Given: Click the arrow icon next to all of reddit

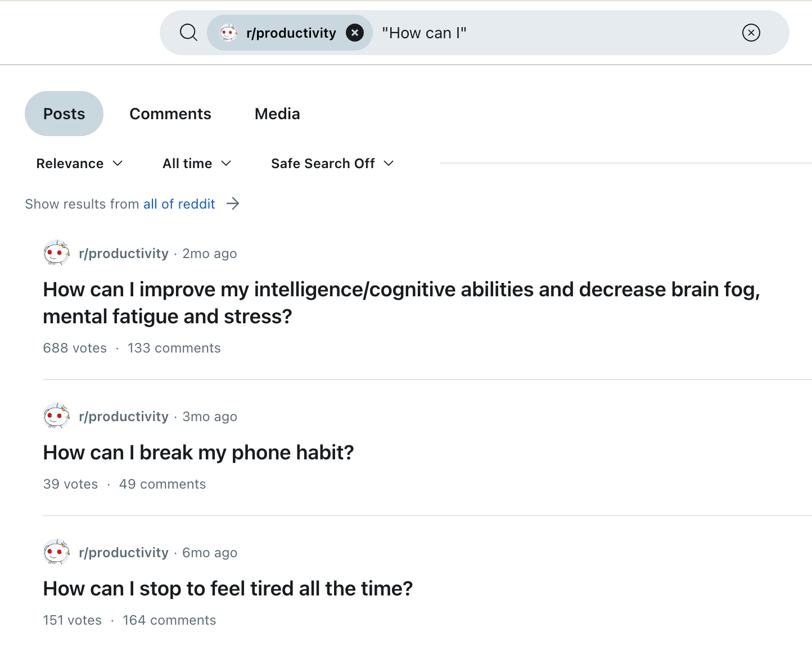Looking at the screenshot, I should [232, 204].
